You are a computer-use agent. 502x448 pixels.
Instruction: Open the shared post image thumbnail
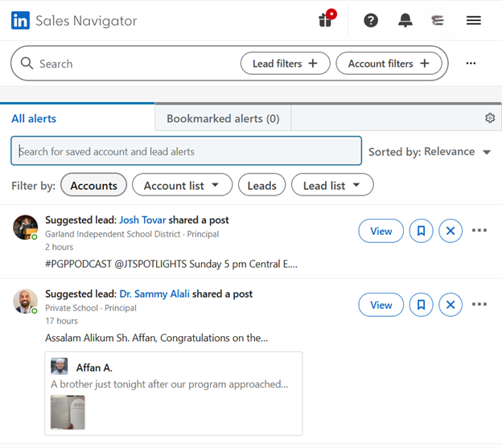pos(68,412)
